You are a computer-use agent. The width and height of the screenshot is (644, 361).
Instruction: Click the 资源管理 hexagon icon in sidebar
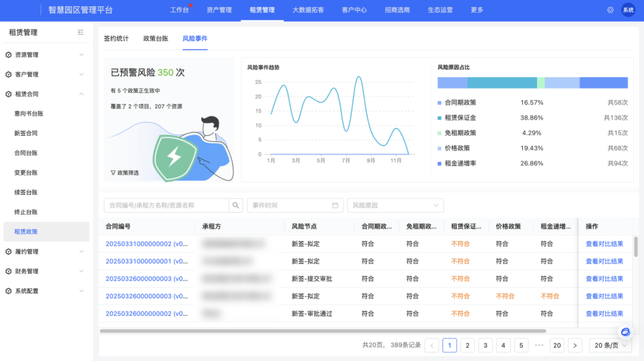[8, 55]
